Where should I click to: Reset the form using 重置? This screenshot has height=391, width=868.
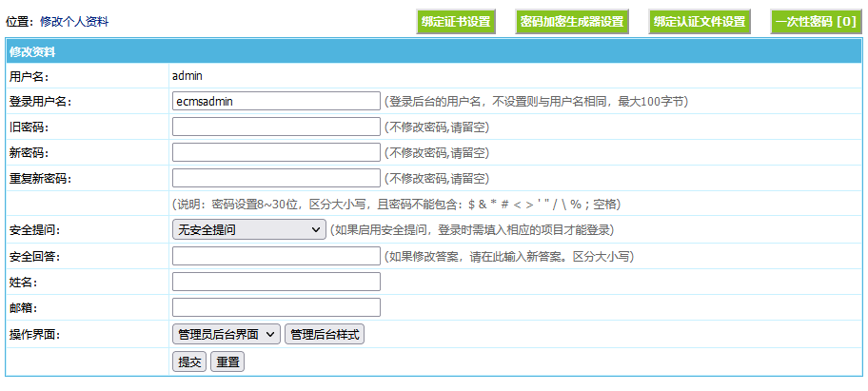point(227,362)
